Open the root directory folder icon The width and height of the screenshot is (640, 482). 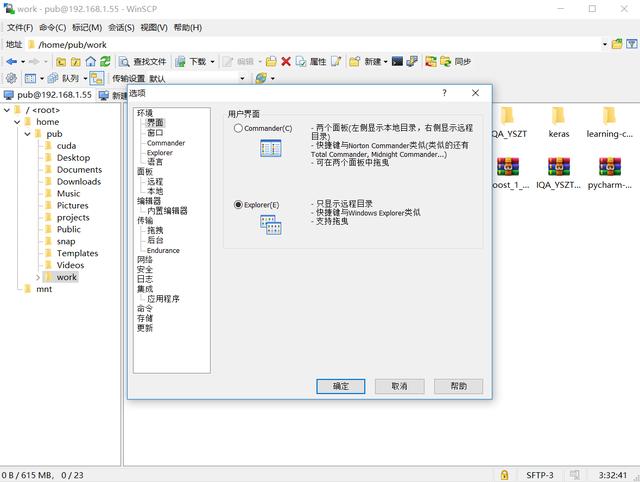[76, 62]
